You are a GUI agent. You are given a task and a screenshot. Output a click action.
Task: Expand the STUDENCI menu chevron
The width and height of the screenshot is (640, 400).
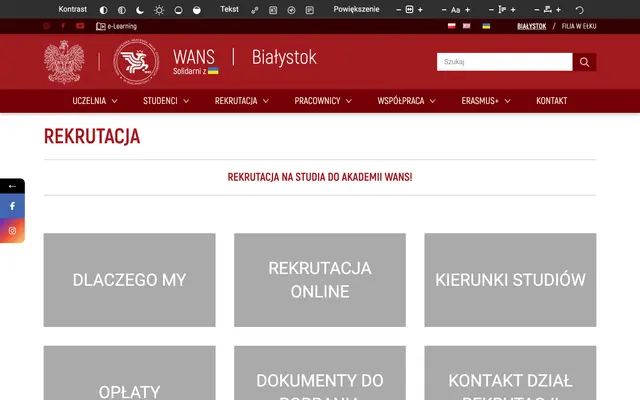186,101
